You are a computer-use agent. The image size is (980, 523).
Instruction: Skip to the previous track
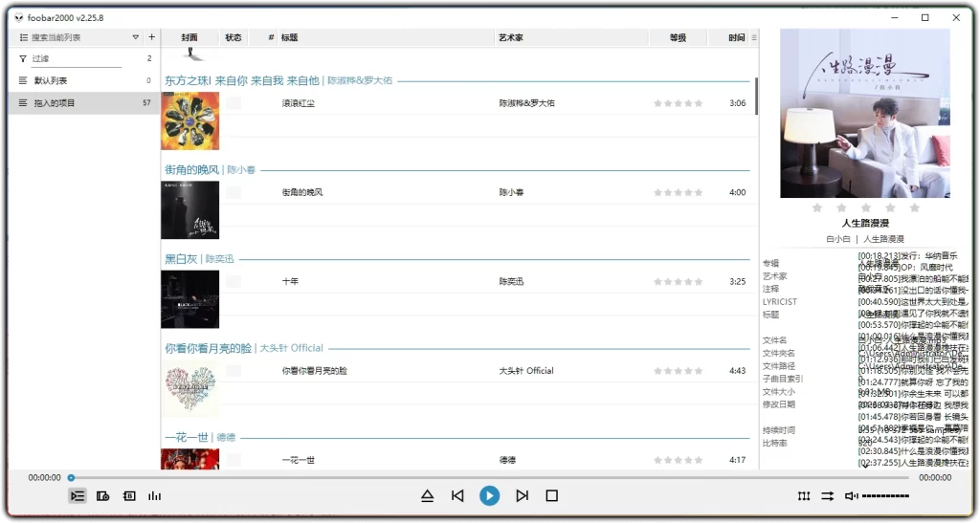click(x=457, y=495)
